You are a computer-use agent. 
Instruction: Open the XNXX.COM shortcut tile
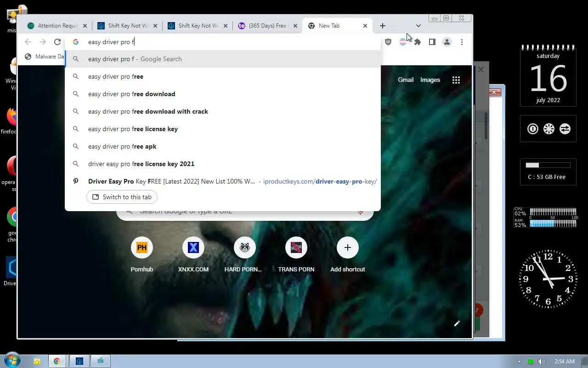pyautogui.click(x=193, y=255)
